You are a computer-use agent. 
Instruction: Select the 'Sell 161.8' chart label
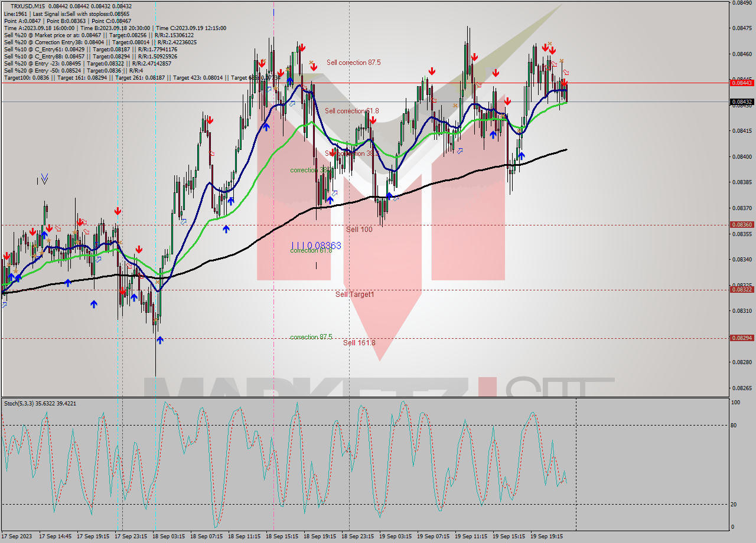[x=359, y=342]
